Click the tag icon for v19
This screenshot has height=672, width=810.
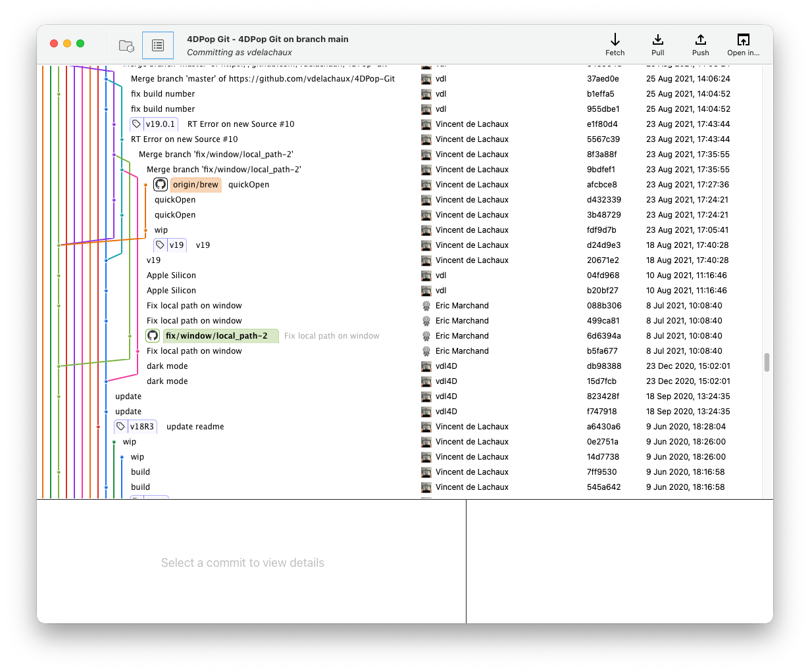click(x=160, y=245)
